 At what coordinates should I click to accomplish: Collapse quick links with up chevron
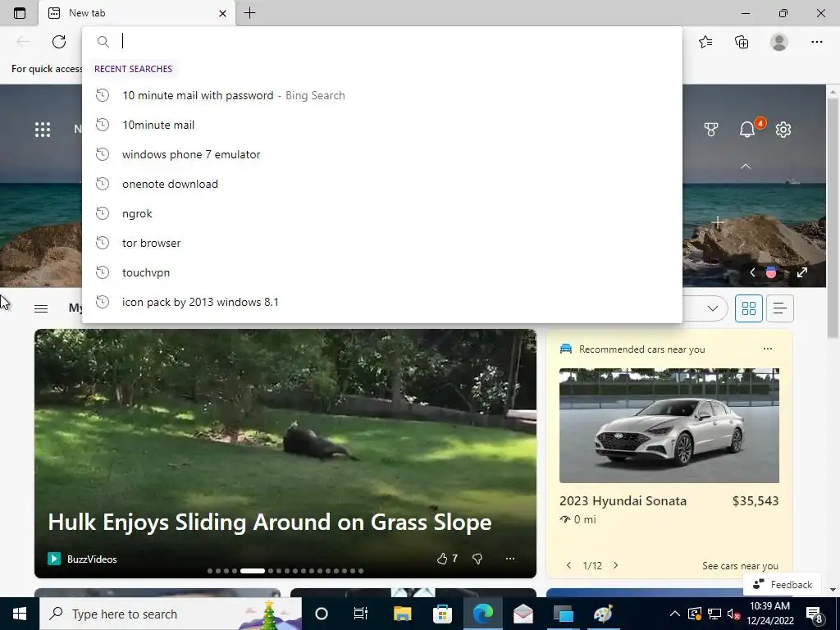[x=746, y=167]
